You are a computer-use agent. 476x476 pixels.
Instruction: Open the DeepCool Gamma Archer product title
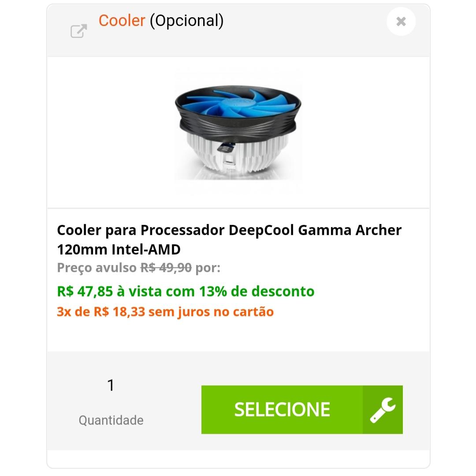point(229,240)
